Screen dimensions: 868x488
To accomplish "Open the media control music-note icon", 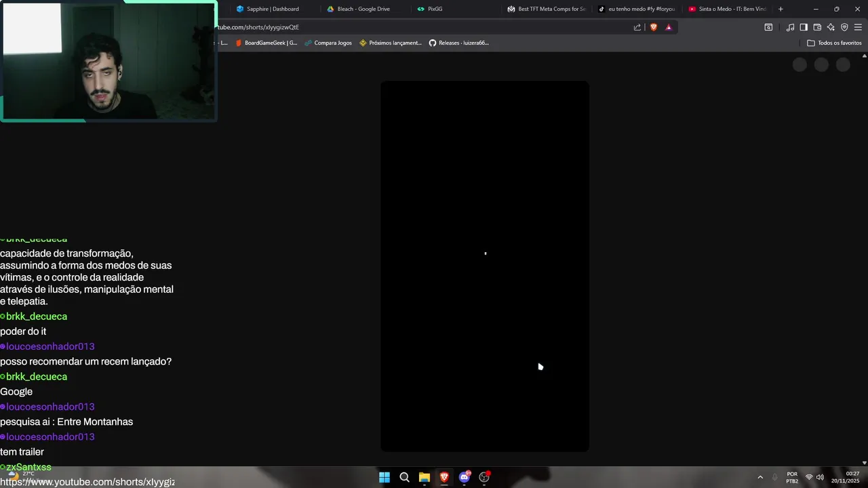I will 790,27.
